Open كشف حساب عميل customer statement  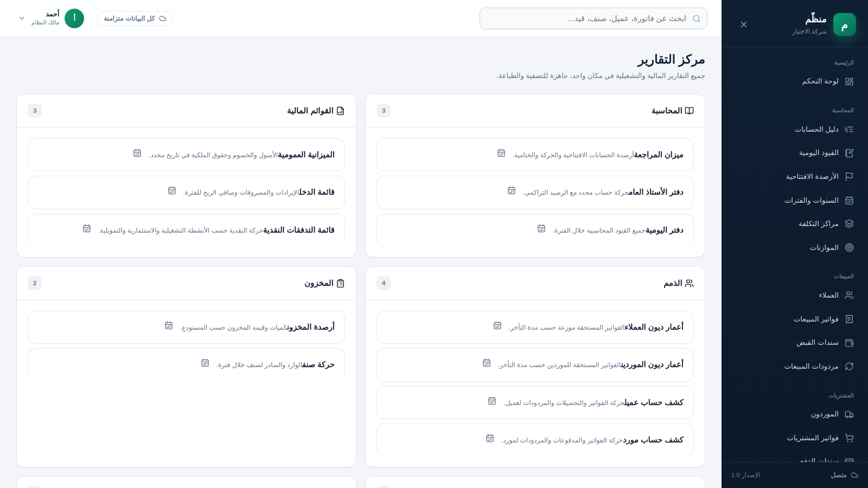[x=535, y=402]
